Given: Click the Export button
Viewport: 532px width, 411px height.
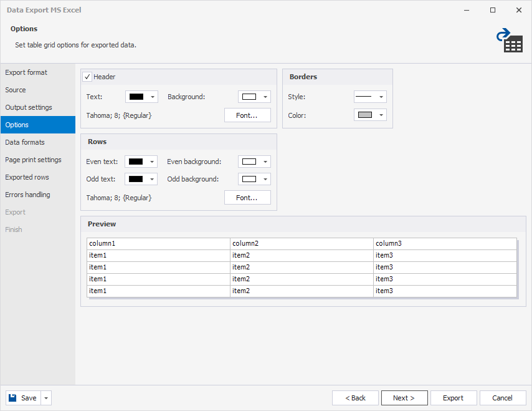Looking at the screenshot, I should [x=454, y=397].
